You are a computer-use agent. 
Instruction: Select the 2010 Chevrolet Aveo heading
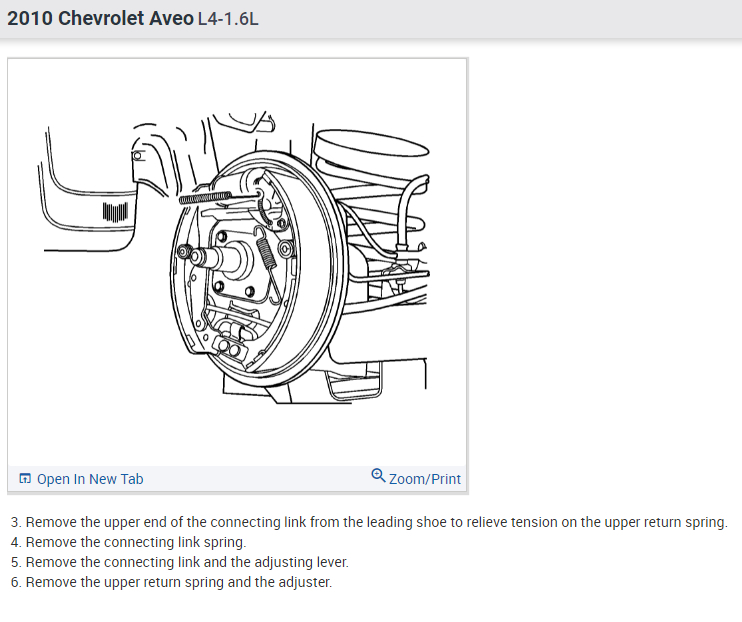[100, 18]
